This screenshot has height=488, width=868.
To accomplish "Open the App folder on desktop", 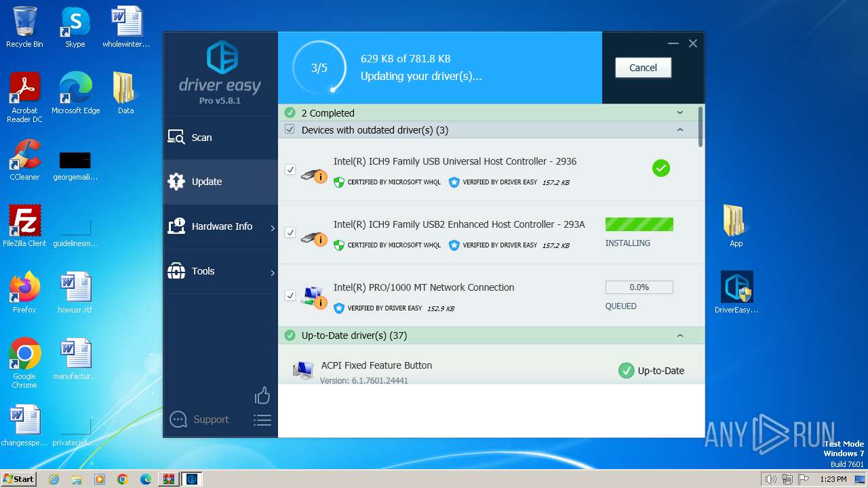I will pos(736,226).
